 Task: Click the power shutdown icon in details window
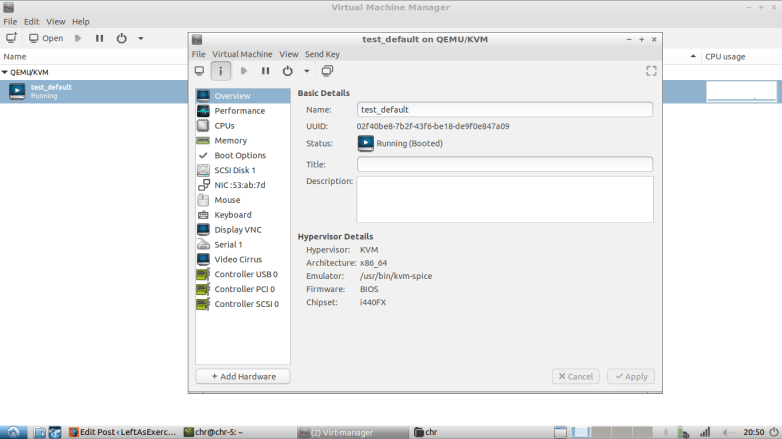[287, 71]
